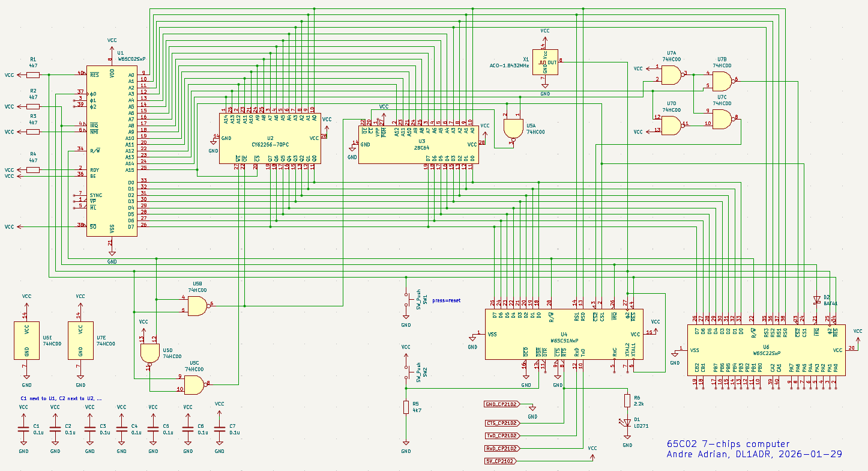
Task: Click the "65C02 7-chips computer" title text
Action: coord(727,444)
